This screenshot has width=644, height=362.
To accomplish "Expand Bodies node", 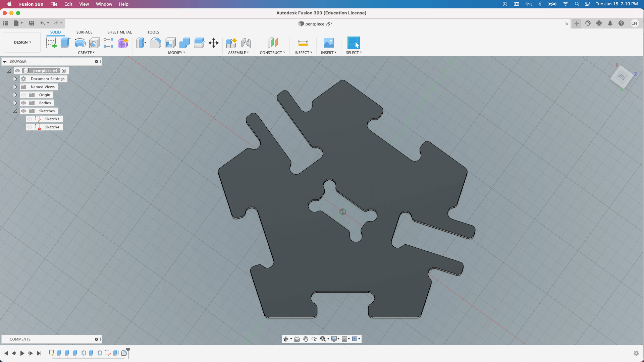I will [x=15, y=103].
